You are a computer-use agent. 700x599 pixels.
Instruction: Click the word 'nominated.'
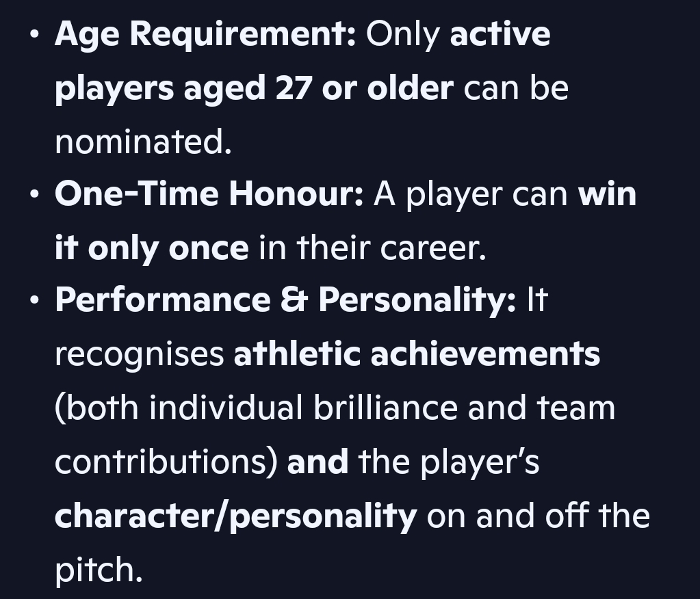point(143,142)
